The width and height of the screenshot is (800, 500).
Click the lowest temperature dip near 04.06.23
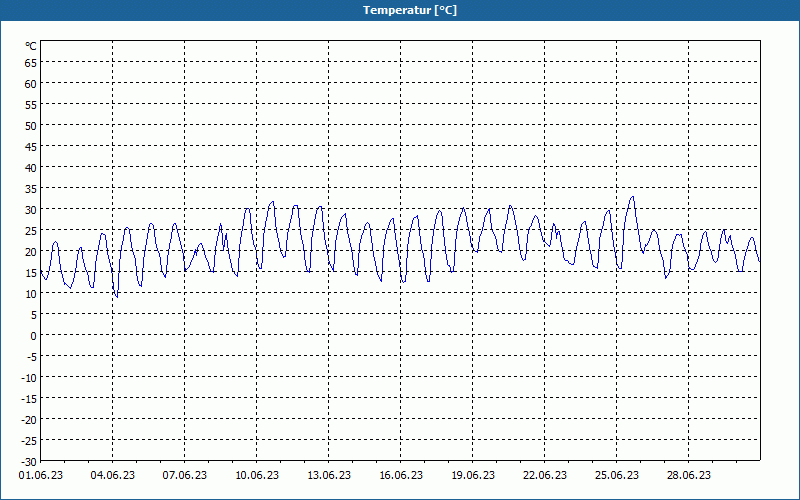[x=117, y=296]
